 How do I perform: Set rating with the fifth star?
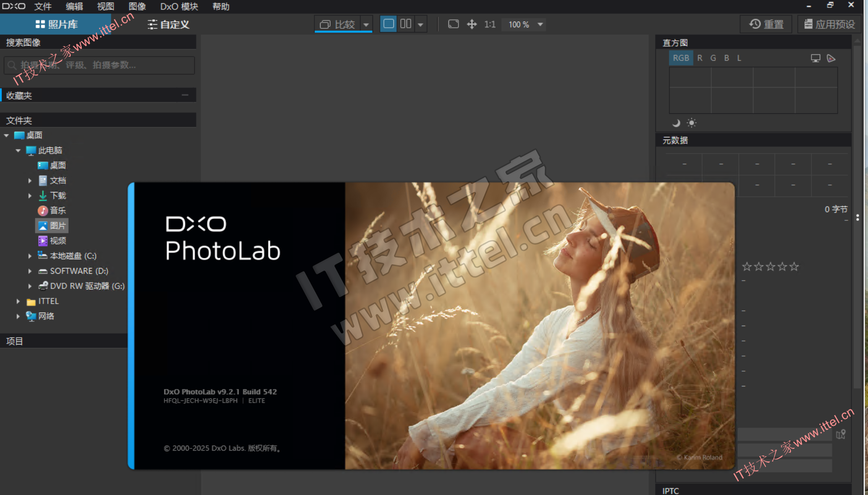pos(794,267)
